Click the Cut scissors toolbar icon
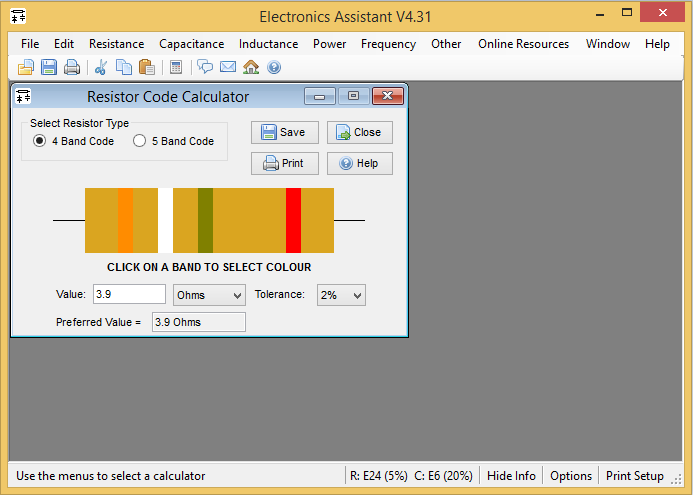The height and width of the screenshot is (495, 693). (x=101, y=67)
